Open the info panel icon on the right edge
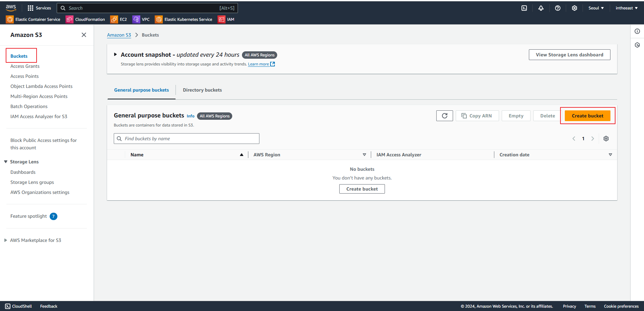 (637, 31)
